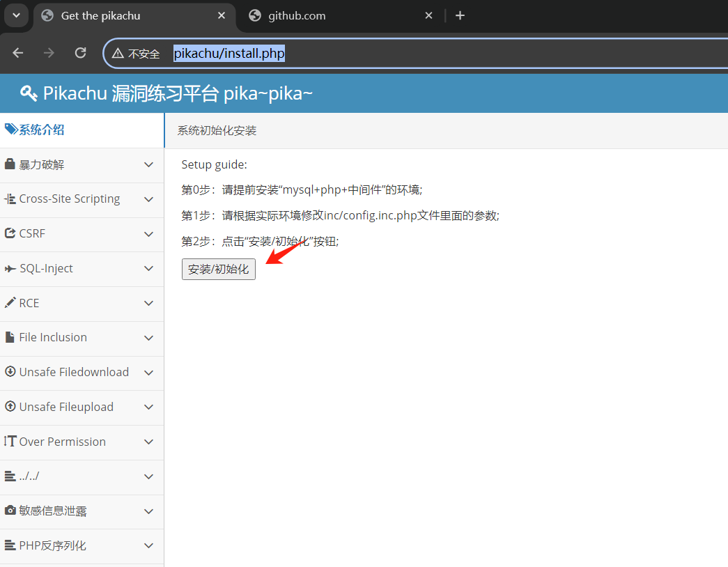Image resolution: width=728 pixels, height=567 pixels.
Task: Click the globe favicon on github.com tab
Action: click(x=255, y=16)
